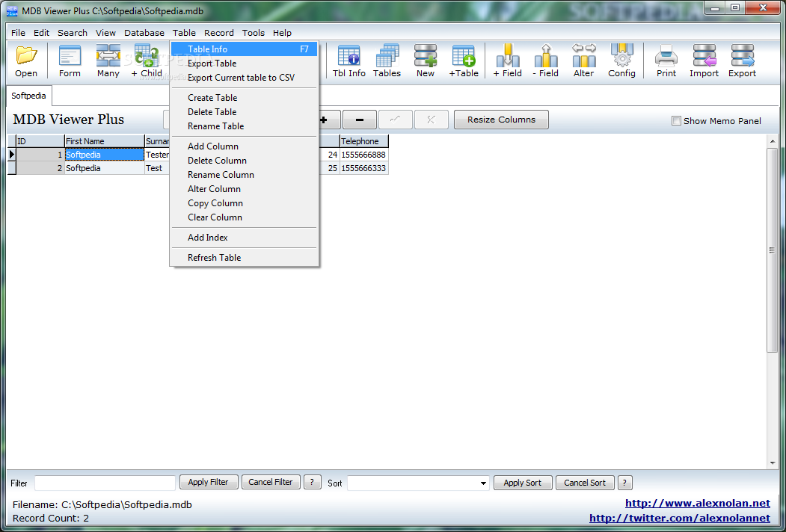Viewport: 786px width, 532px height.
Task: Switch to the Softpedia table tab
Action: click(28, 96)
